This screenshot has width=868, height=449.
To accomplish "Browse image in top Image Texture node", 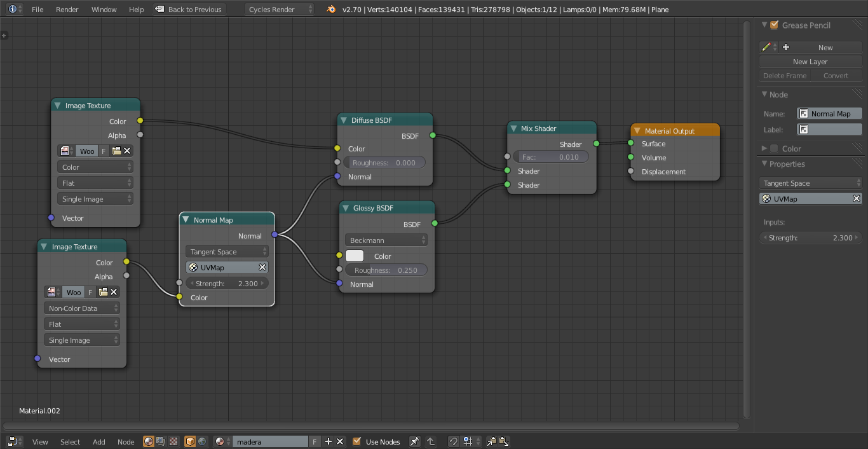I will point(66,151).
